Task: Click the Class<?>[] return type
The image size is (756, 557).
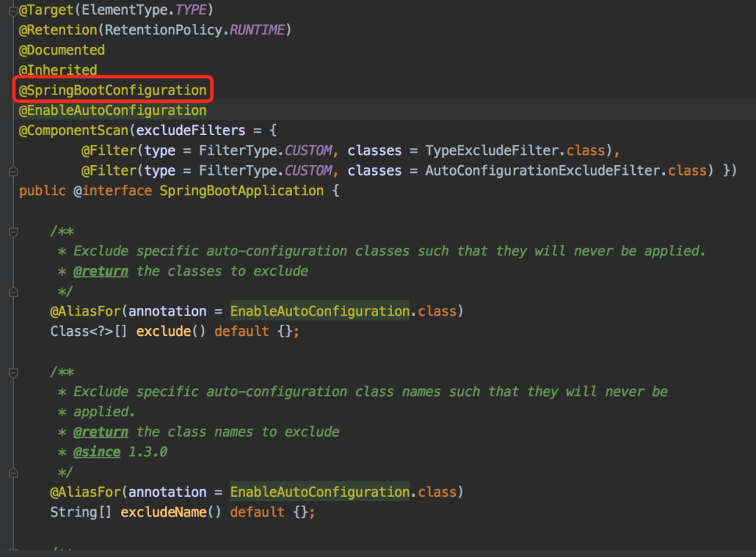Action: pos(89,332)
